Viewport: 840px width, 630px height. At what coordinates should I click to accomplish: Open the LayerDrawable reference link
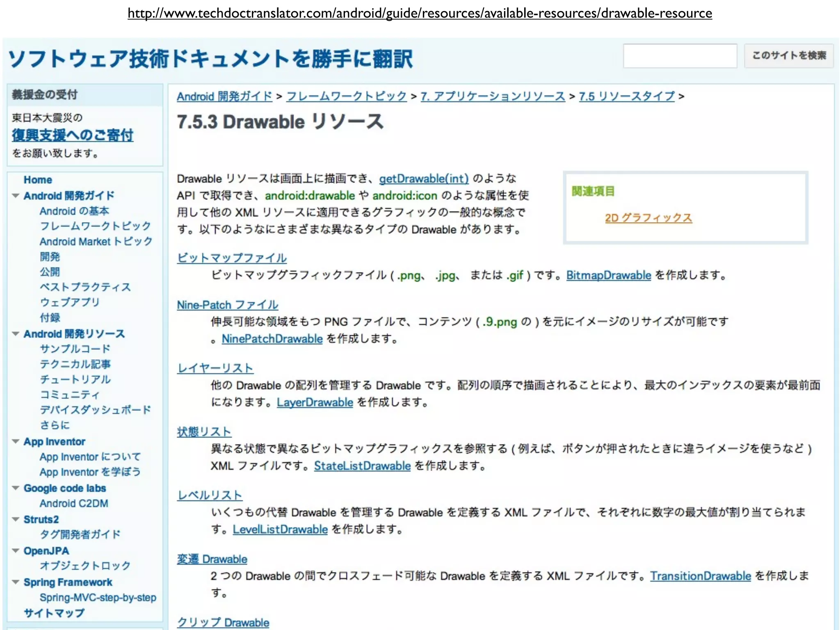[x=315, y=402]
